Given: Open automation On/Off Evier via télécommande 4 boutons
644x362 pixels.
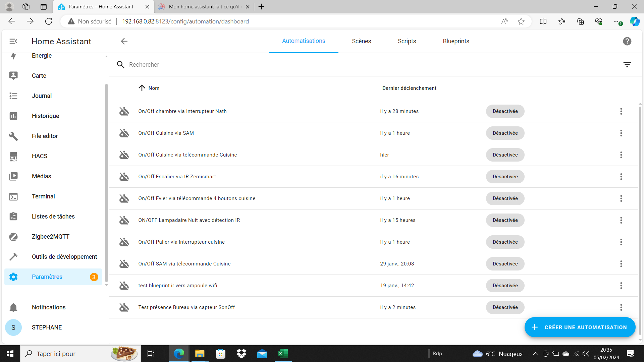Looking at the screenshot, I should click(197, 198).
